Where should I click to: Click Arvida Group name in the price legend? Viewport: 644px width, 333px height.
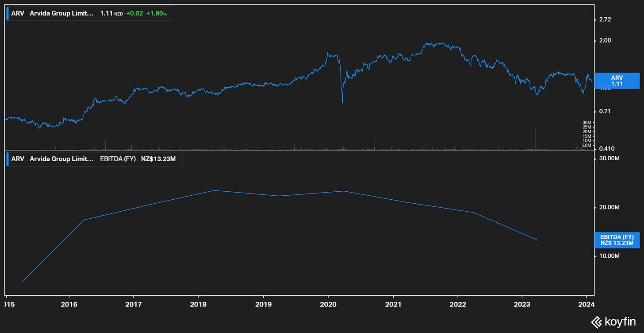61,14
